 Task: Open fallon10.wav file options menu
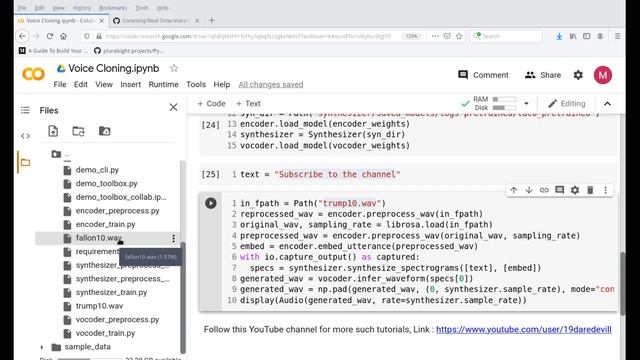173,238
